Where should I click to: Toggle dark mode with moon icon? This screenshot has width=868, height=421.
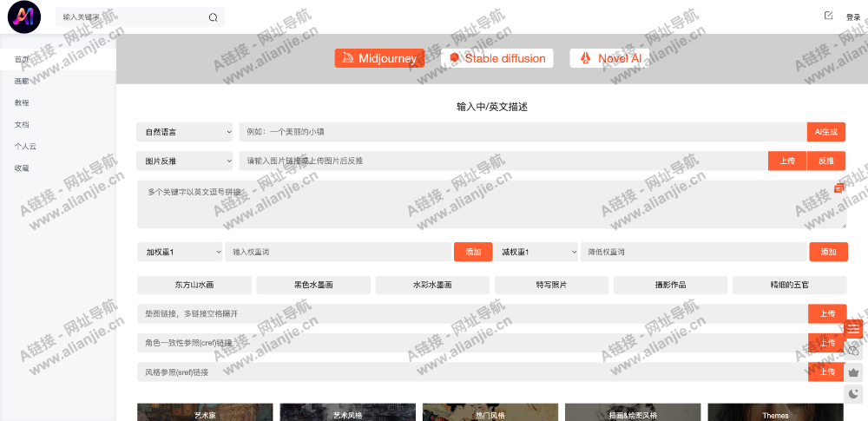click(x=853, y=394)
